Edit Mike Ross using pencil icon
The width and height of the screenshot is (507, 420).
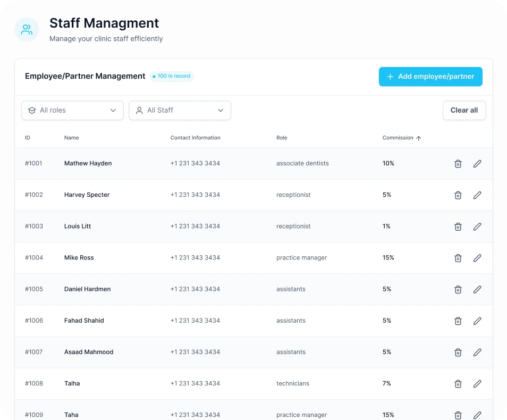click(x=477, y=258)
